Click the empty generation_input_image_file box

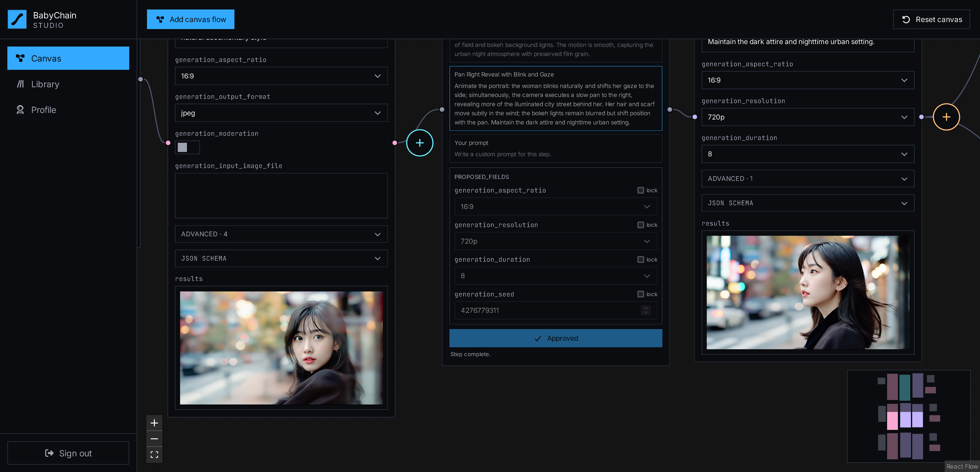coord(281,196)
